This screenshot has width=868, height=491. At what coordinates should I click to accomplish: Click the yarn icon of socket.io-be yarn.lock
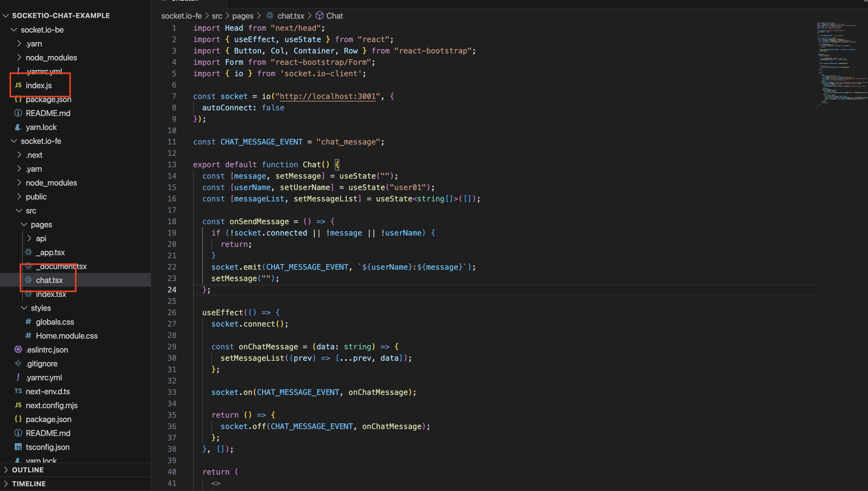(x=18, y=127)
